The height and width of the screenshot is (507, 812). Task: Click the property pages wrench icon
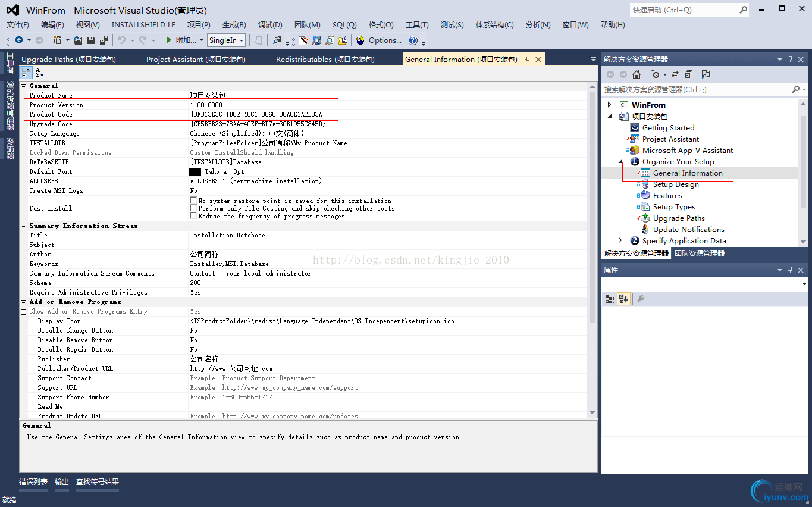[x=641, y=299]
